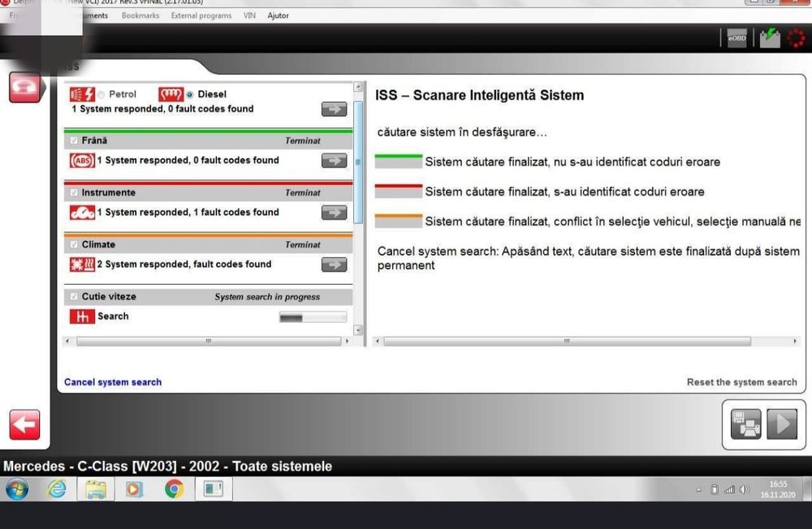Viewport: 812px width, 529px height.
Task: Toggle the Frână checkbox
Action: coord(74,140)
